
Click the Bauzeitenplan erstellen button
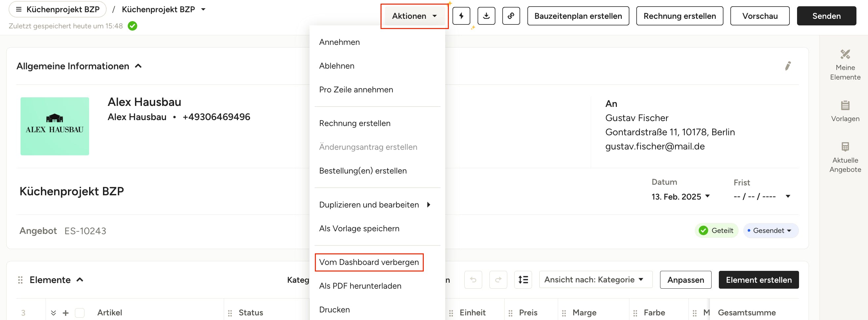(578, 16)
